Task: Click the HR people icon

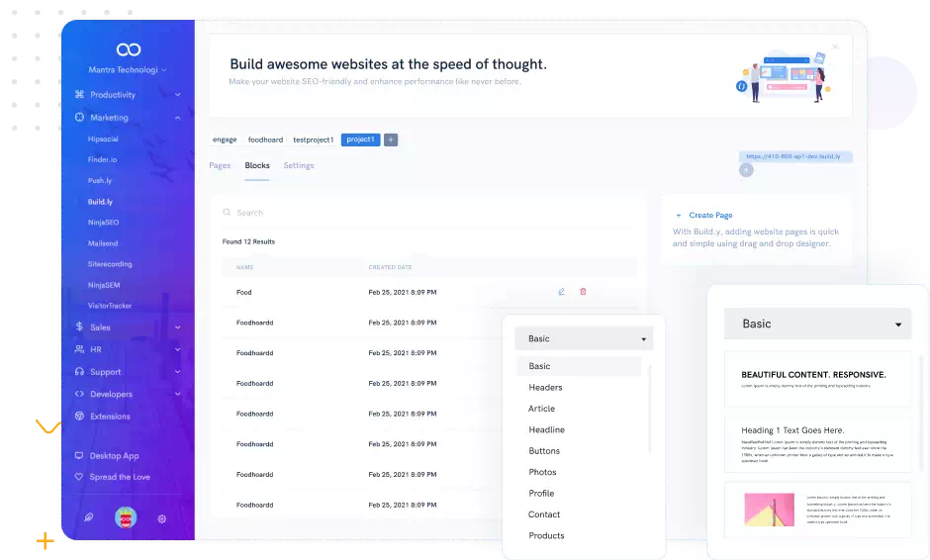Action: [79, 349]
